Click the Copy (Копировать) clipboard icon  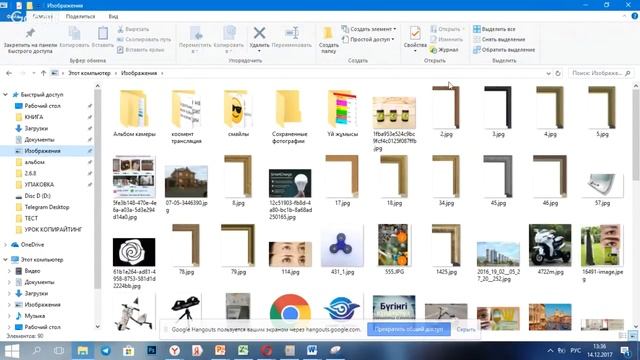[x=74, y=33]
